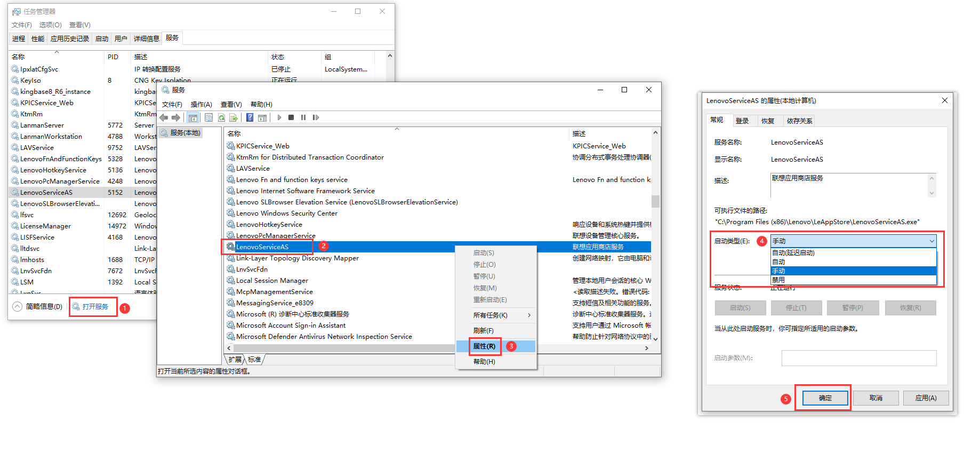Screen dimensions: 980x452
Task: Select the Lenovo Windows Security Center row
Action: pyautogui.click(x=438, y=213)
